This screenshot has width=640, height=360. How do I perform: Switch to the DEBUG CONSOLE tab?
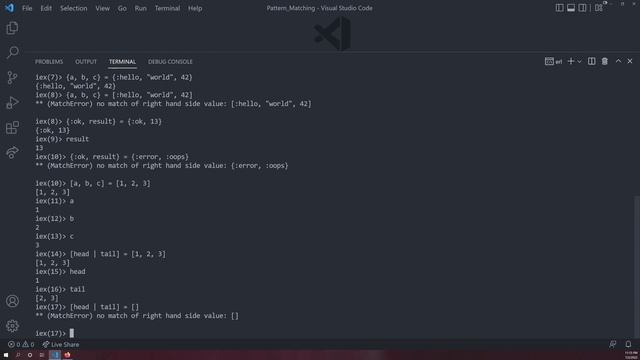pos(170,62)
